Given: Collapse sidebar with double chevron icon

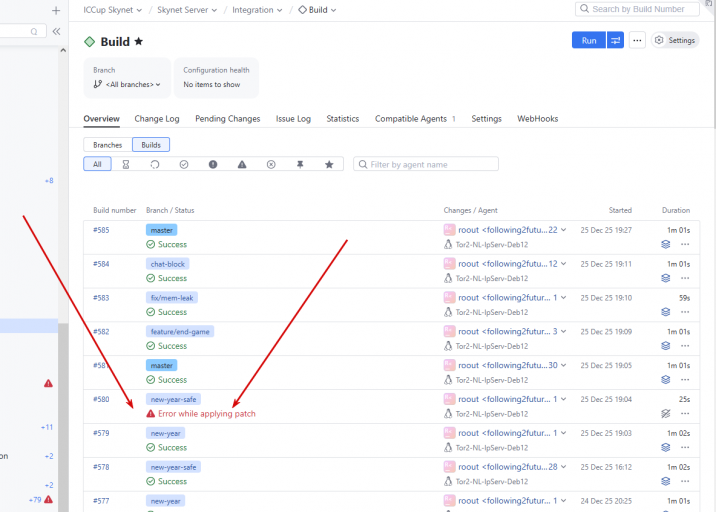Looking at the screenshot, I should coord(56,32).
